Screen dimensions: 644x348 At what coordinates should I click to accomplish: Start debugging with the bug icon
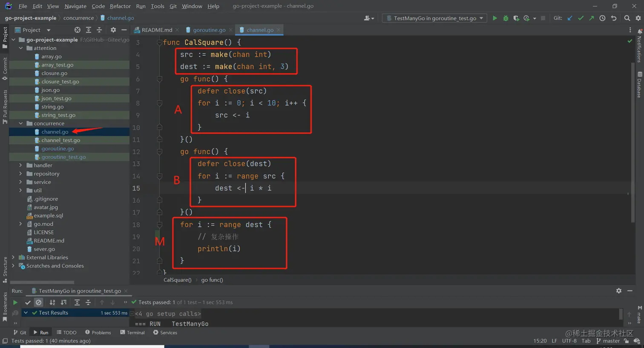pos(506,18)
